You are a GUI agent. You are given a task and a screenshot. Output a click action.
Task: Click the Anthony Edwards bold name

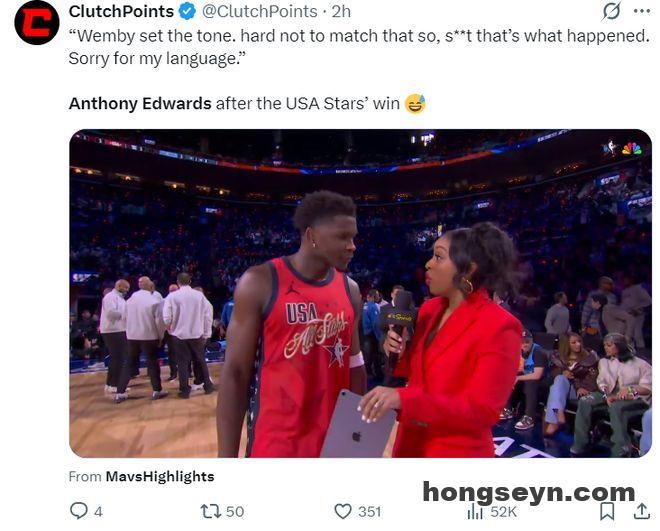(140, 104)
